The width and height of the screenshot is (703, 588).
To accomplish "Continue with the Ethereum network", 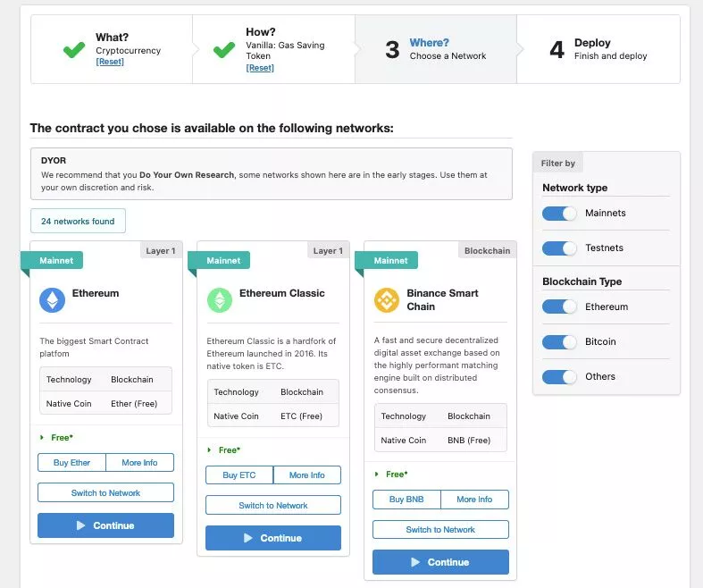I will tap(105, 525).
